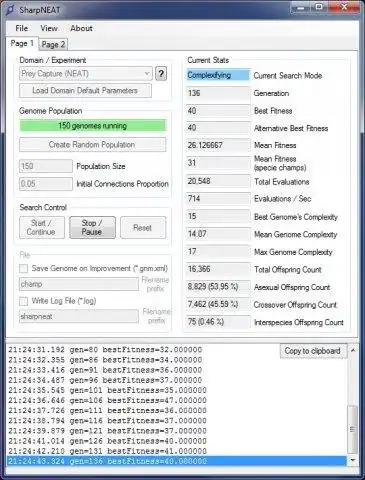Click the champ filename prefix field
Viewport: 365px width, 480px height.
coord(79,284)
